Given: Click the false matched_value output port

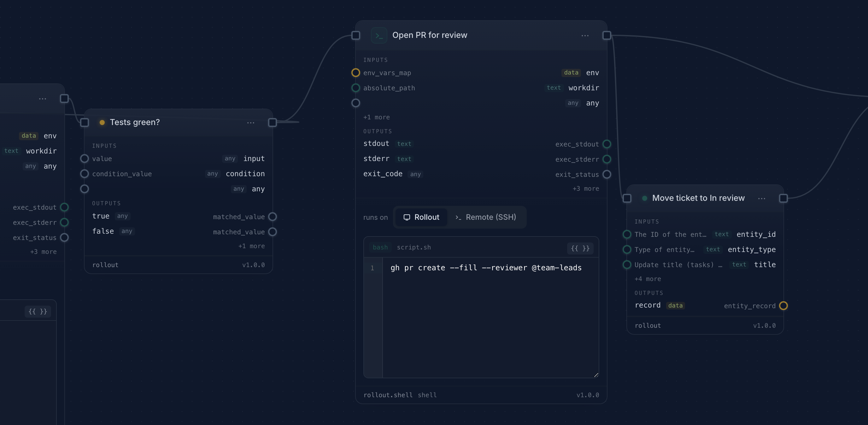Looking at the screenshot, I should (272, 232).
